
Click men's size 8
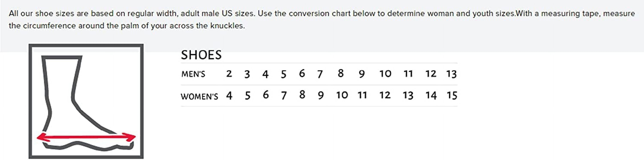pyautogui.click(x=340, y=74)
